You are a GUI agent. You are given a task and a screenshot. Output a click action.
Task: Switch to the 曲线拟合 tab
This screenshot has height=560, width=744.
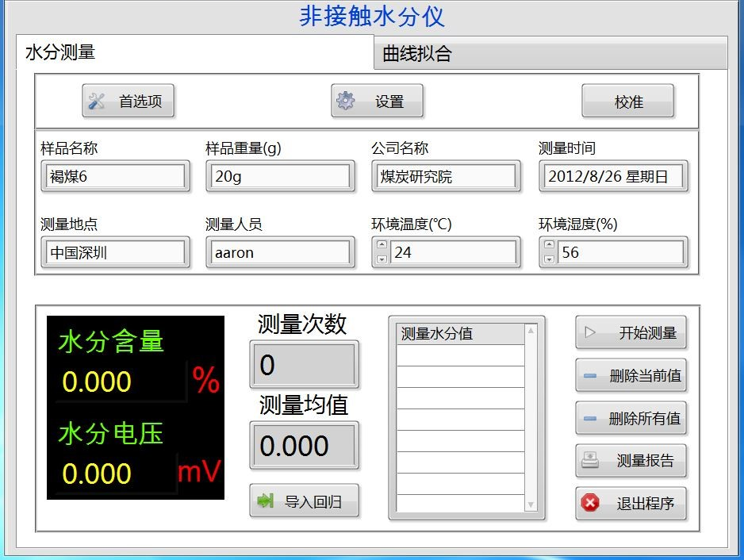[x=550, y=54]
